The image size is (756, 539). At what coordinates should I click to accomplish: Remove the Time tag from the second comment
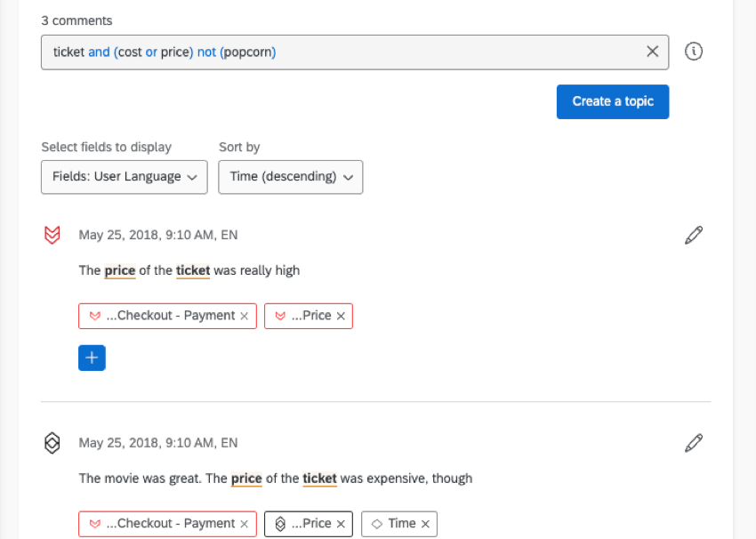[x=425, y=524]
